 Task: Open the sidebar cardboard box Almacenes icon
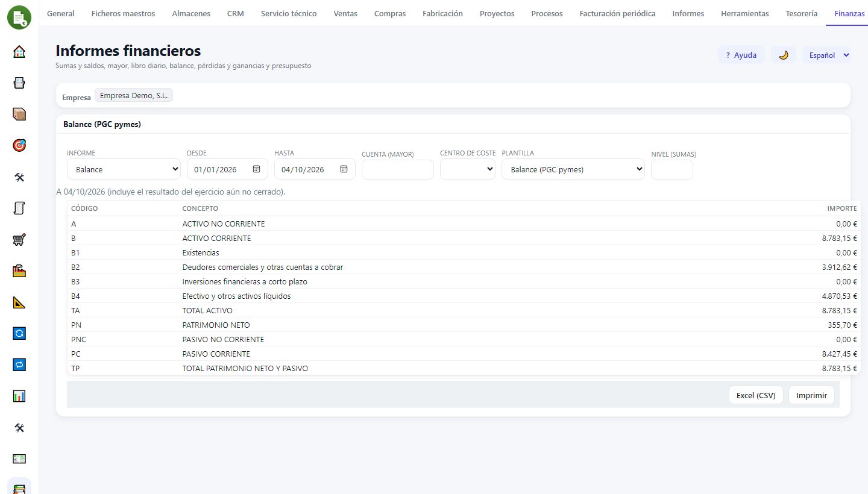[19, 114]
